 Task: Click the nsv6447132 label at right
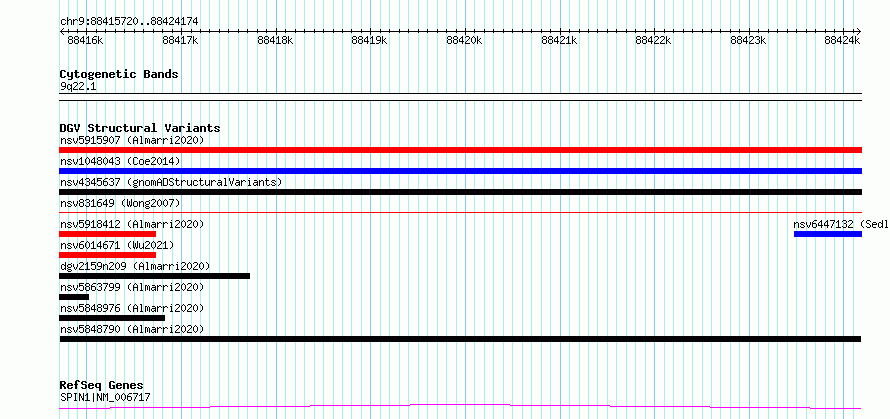point(841,224)
